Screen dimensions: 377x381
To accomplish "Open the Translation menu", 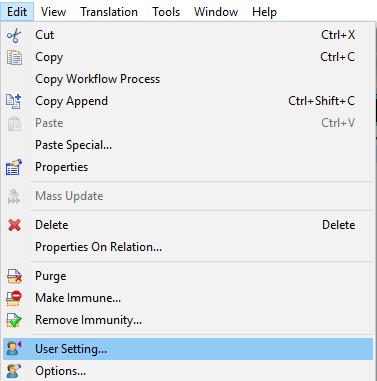I will pyautogui.click(x=109, y=12).
